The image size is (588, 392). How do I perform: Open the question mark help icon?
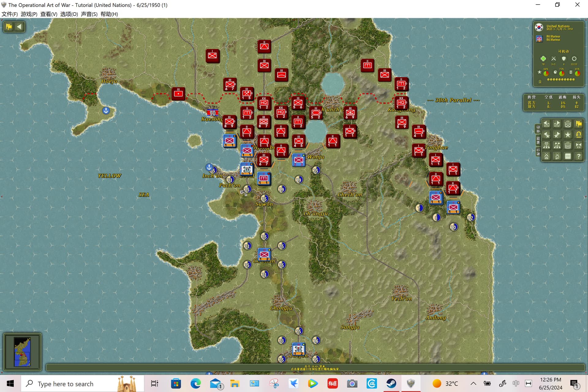pyautogui.click(x=579, y=156)
